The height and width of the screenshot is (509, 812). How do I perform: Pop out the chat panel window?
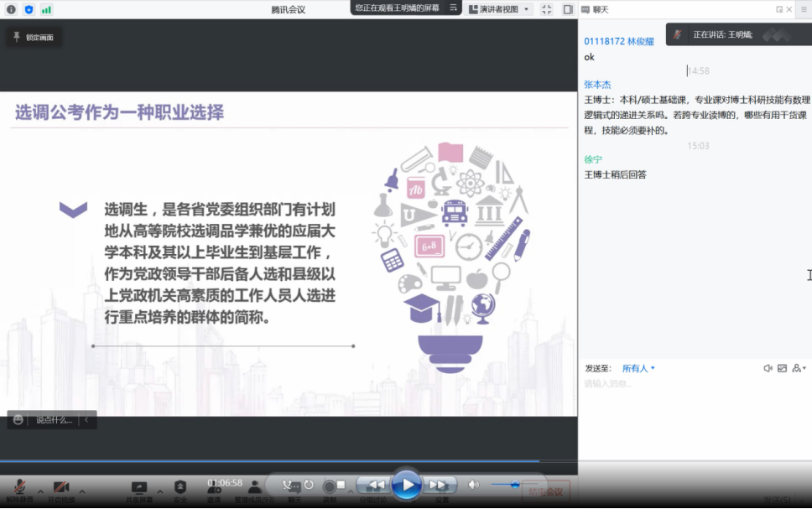click(x=779, y=9)
